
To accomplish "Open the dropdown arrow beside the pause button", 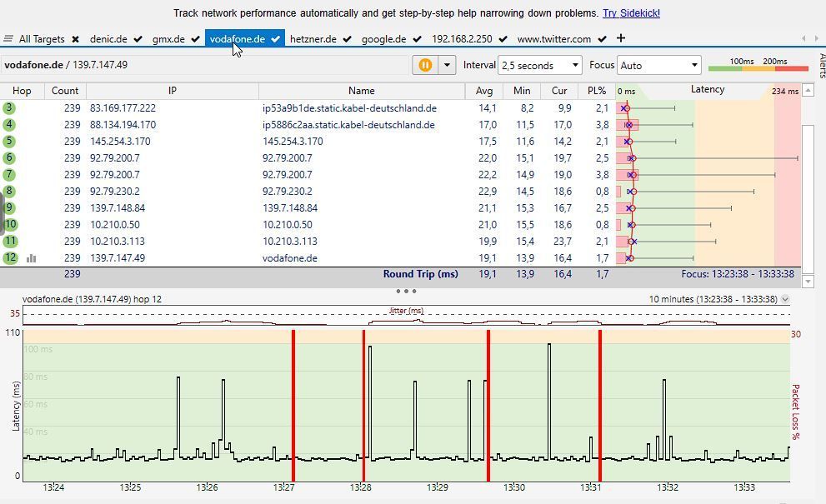I will tap(447, 65).
